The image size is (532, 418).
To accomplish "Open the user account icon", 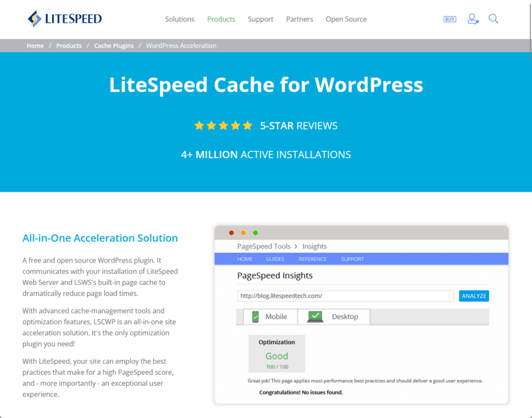I will [x=472, y=19].
